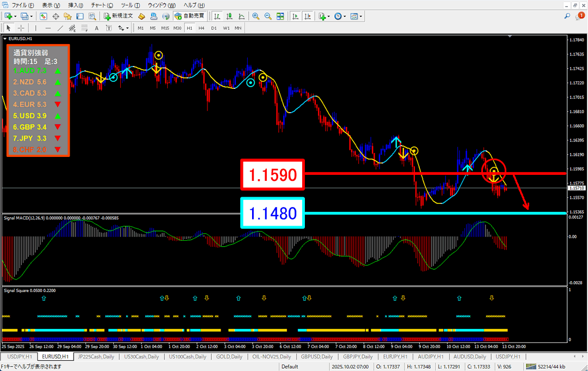Switch chart to the M15 timeframe
588x371 pixels.
pos(165,28)
